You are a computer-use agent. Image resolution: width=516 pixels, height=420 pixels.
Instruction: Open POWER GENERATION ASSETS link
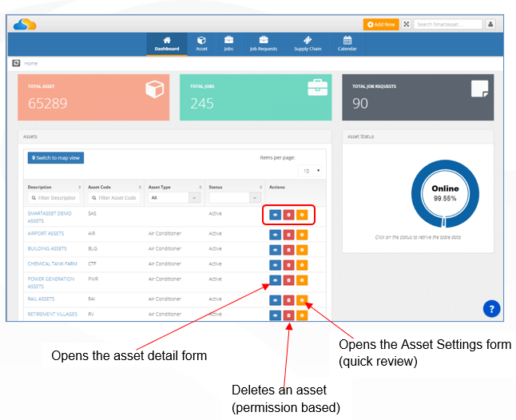click(51, 283)
